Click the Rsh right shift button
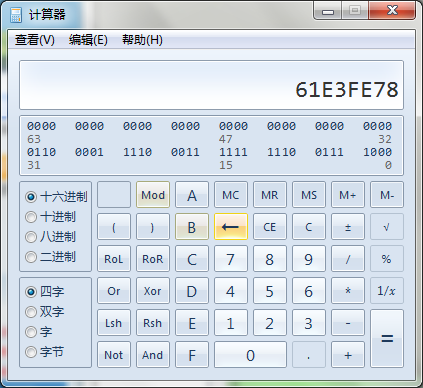The height and width of the screenshot is (388, 423). tap(153, 323)
